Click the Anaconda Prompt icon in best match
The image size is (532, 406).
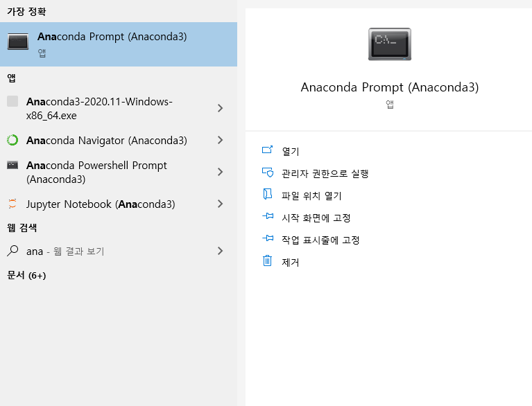coord(18,42)
